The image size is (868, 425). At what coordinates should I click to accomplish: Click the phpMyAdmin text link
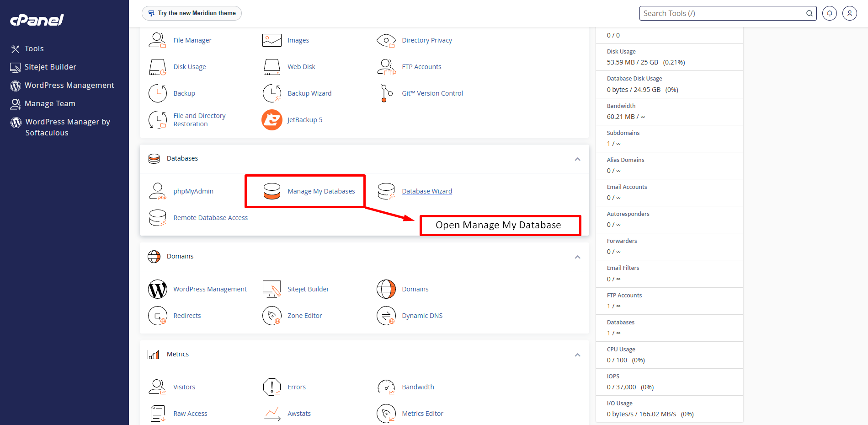pyautogui.click(x=193, y=191)
